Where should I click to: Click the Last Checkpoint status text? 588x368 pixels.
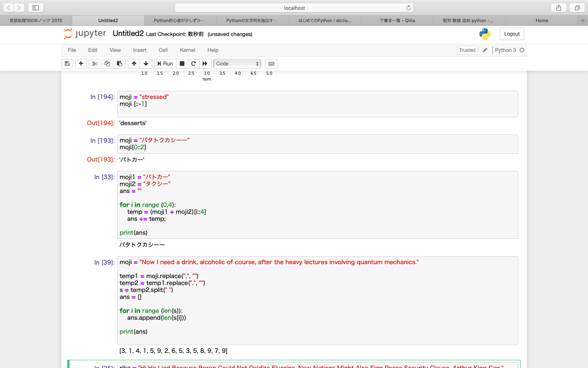click(175, 34)
